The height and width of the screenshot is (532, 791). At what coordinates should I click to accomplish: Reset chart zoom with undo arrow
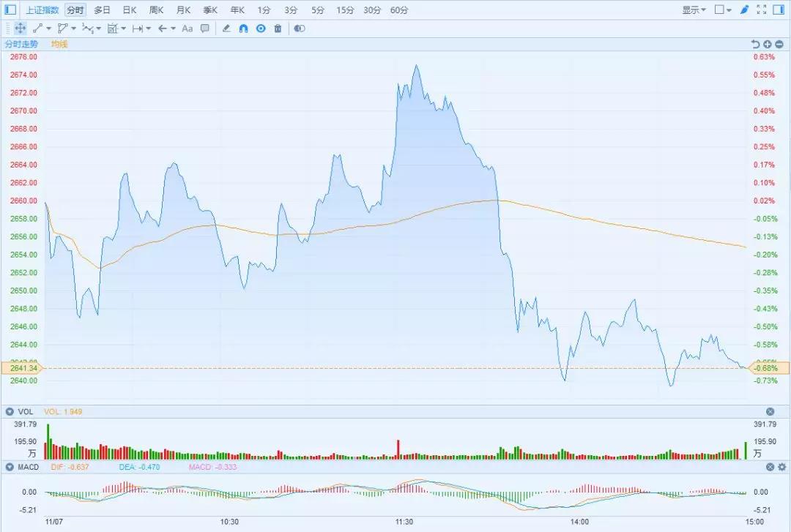[x=755, y=45]
